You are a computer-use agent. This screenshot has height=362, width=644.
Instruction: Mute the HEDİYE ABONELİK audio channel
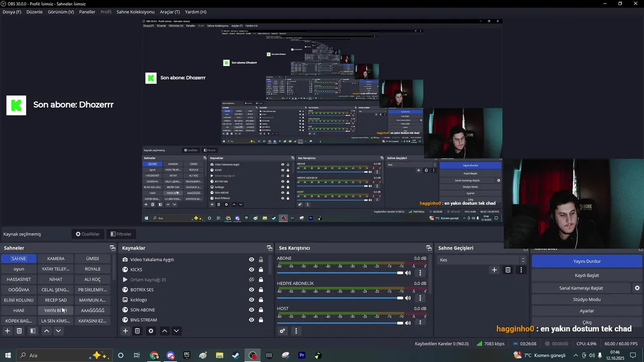pyautogui.click(x=408, y=298)
